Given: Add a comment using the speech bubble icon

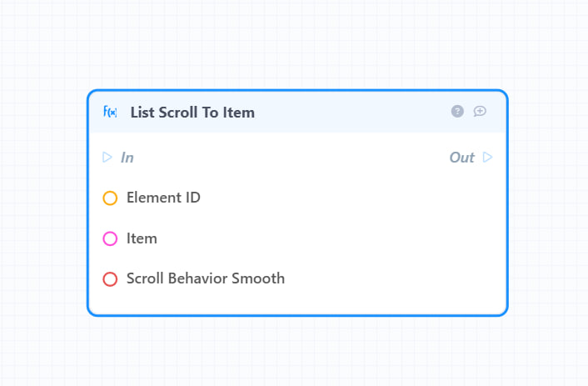Looking at the screenshot, I should [x=480, y=111].
